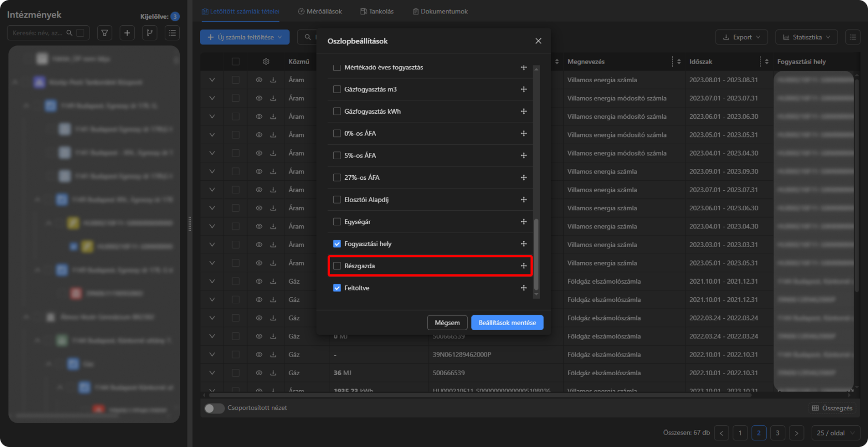Image resolution: width=868 pixels, height=447 pixels.
Task: Click the column settings dialog scrollbar
Action: coord(536,253)
